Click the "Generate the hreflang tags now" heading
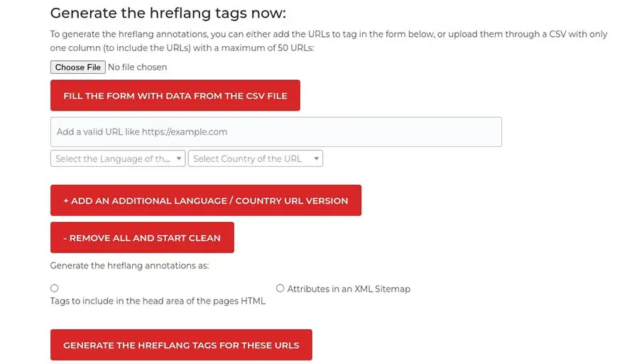The height and width of the screenshot is (364, 639). click(x=168, y=13)
